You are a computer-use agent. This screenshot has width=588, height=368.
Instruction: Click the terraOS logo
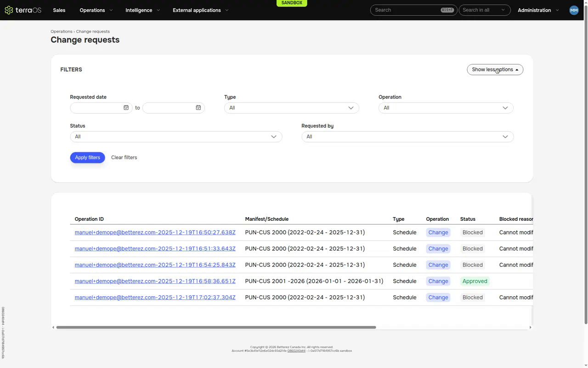click(x=23, y=10)
